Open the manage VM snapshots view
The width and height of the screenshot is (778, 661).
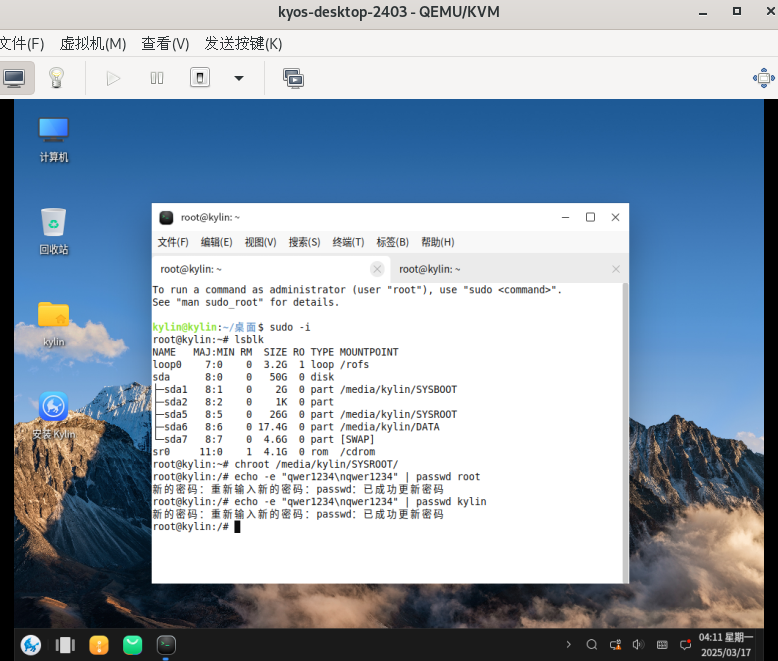[293, 78]
